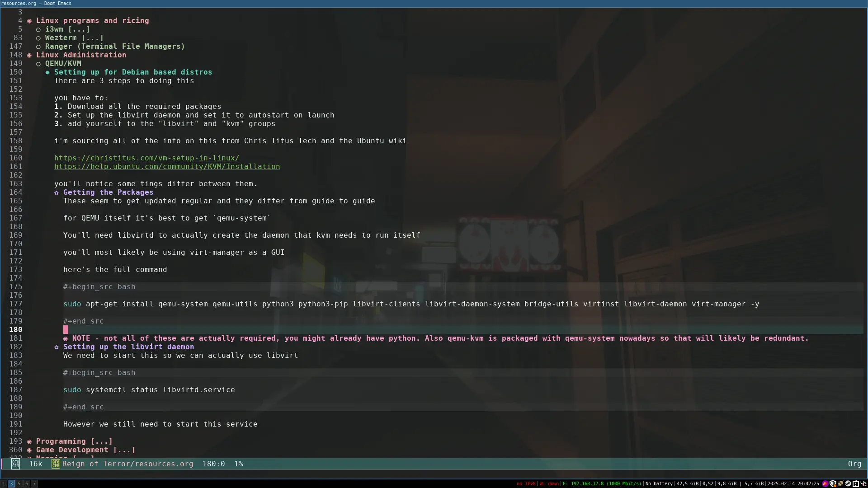Open the shield tray icon in the i3 bar
Image resolution: width=868 pixels, height=488 pixels.
coord(833,483)
